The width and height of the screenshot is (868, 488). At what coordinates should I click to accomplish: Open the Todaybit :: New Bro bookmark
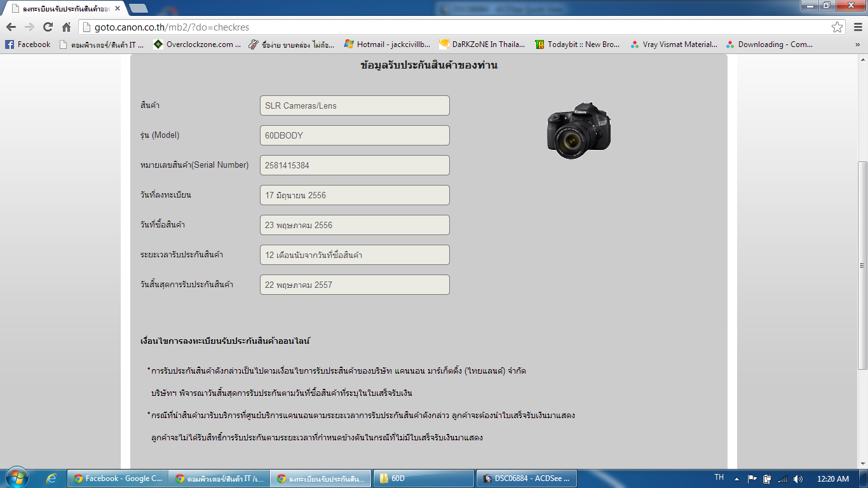(578, 44)
